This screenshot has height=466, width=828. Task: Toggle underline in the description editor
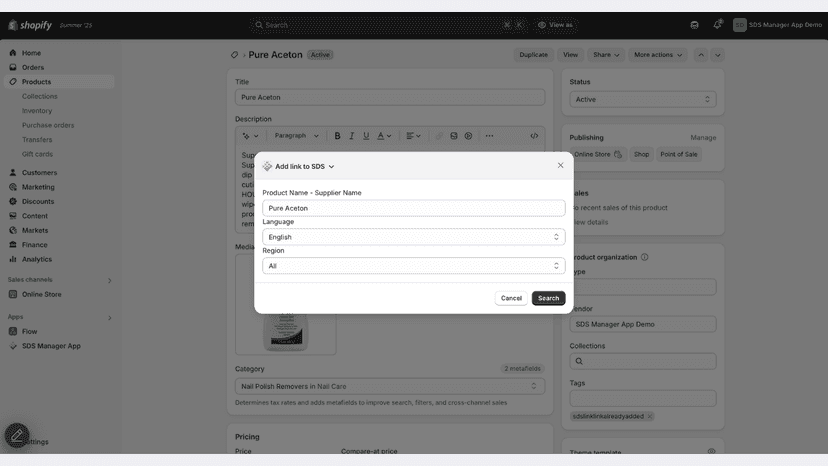click(366, 136)
